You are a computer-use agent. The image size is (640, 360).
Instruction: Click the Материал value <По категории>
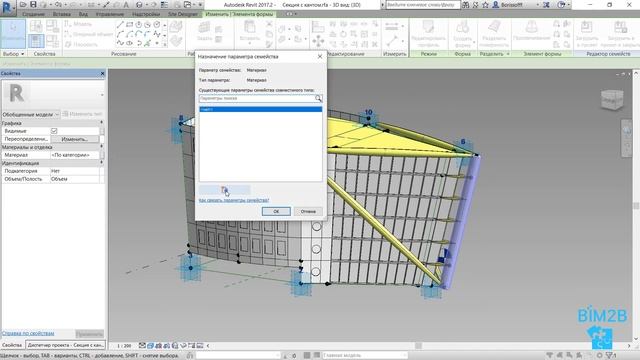[75, 155]
